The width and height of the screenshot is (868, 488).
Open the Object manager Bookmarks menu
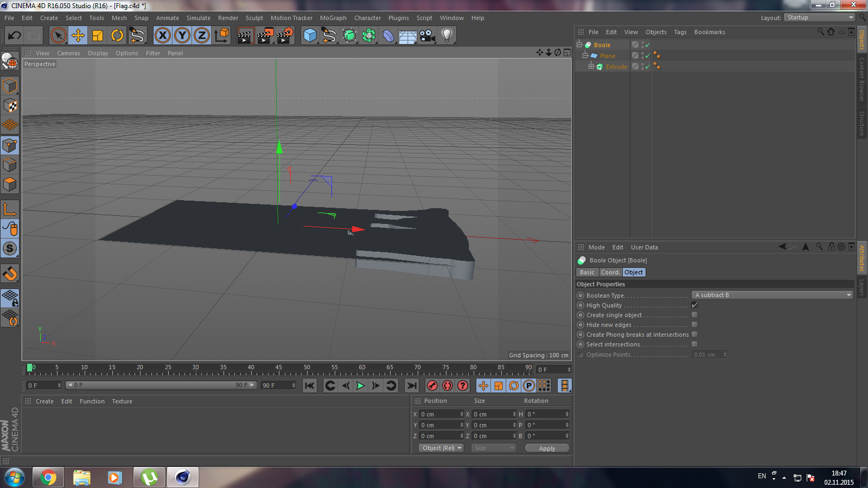tap(710, 32)
